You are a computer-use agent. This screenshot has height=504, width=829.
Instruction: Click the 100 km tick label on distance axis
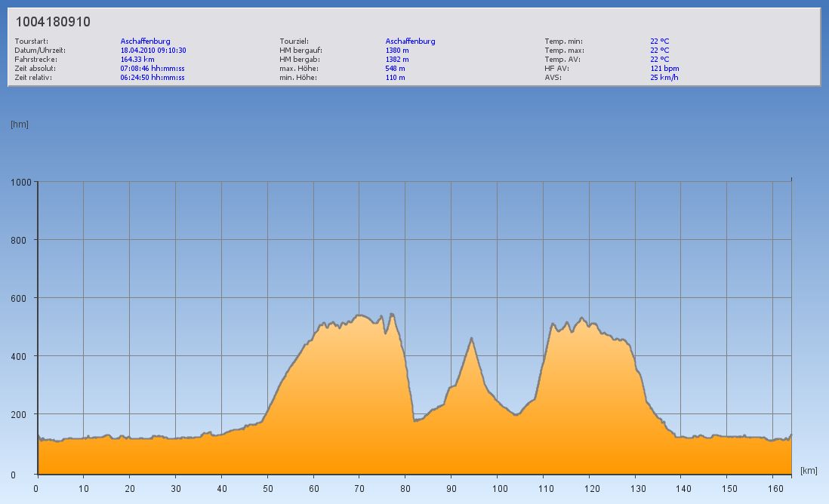(497, 488)
